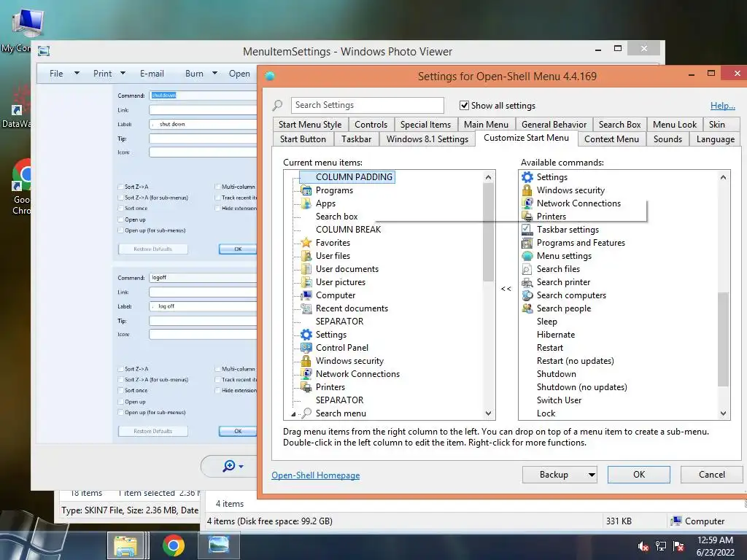Viewport: 747px width, 560px height.
Task: Click the Settings gear icon in left list
Action: 306,335
